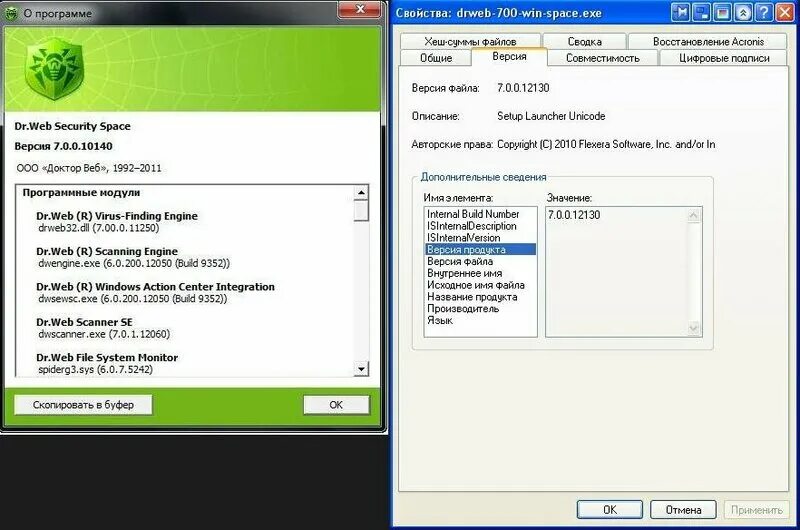Click Dr.Web (R) Scanning Engine entry
The image size is (800, 530).
[107, 251]
